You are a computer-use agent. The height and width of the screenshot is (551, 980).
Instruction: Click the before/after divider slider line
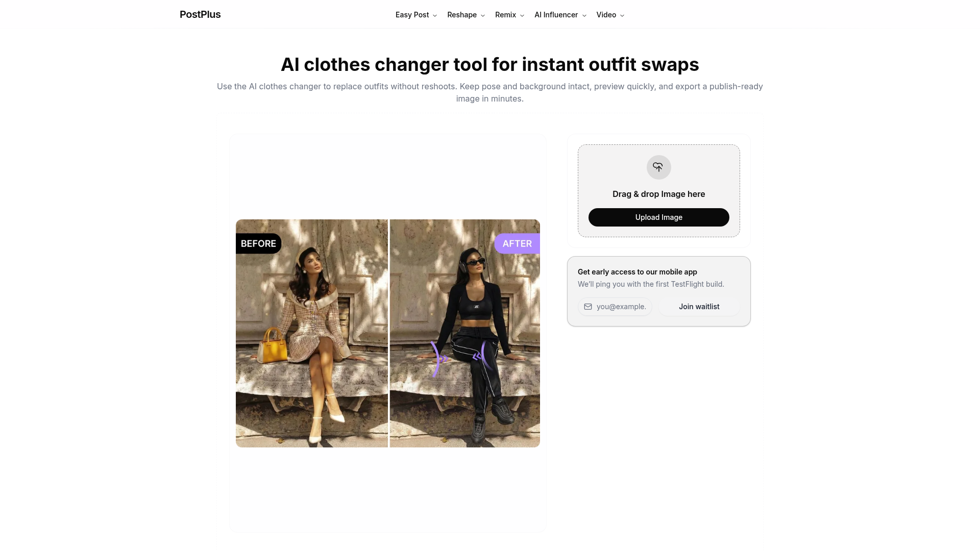389,333
